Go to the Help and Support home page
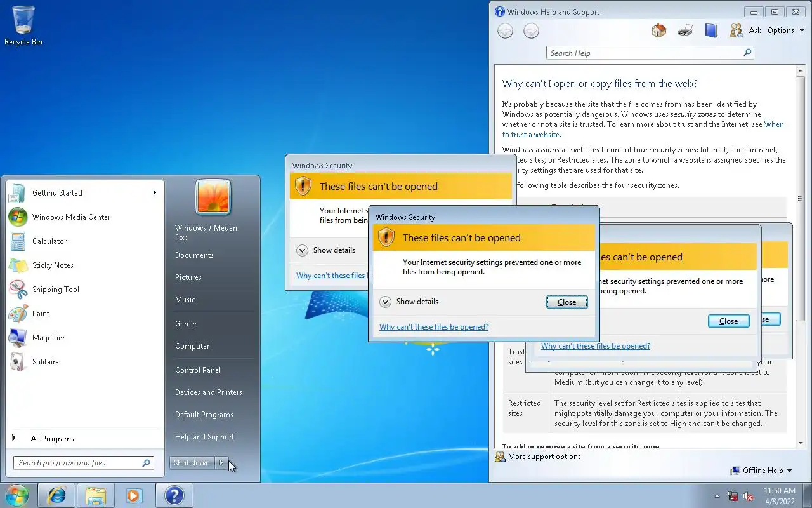The image size is (812, 508). [659, 30]
